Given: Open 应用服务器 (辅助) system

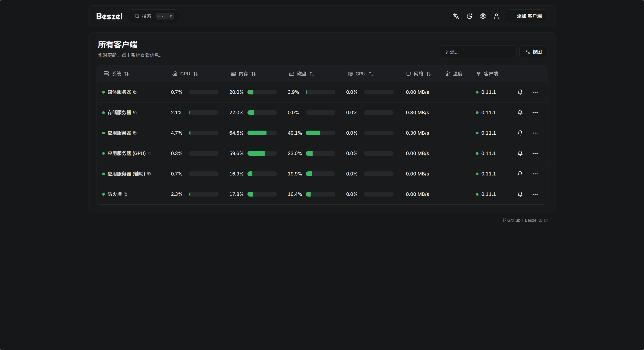Looking at the screenshot, I should point(126,174).
